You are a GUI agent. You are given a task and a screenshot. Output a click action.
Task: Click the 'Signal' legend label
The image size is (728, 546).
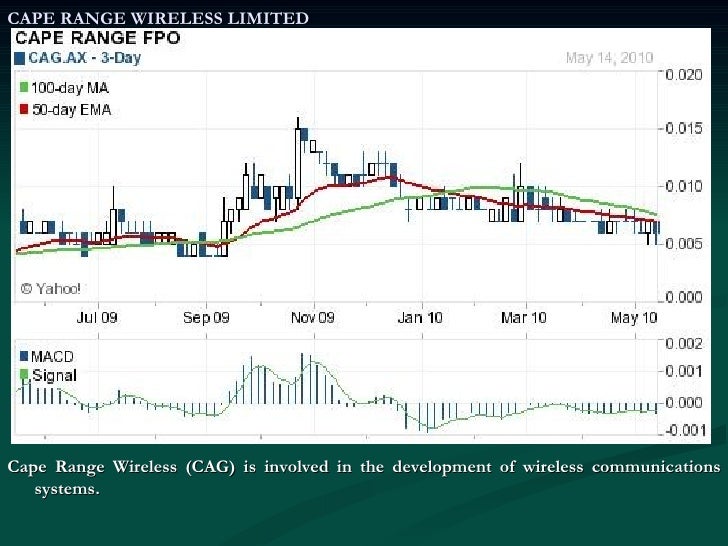point(54,375)
